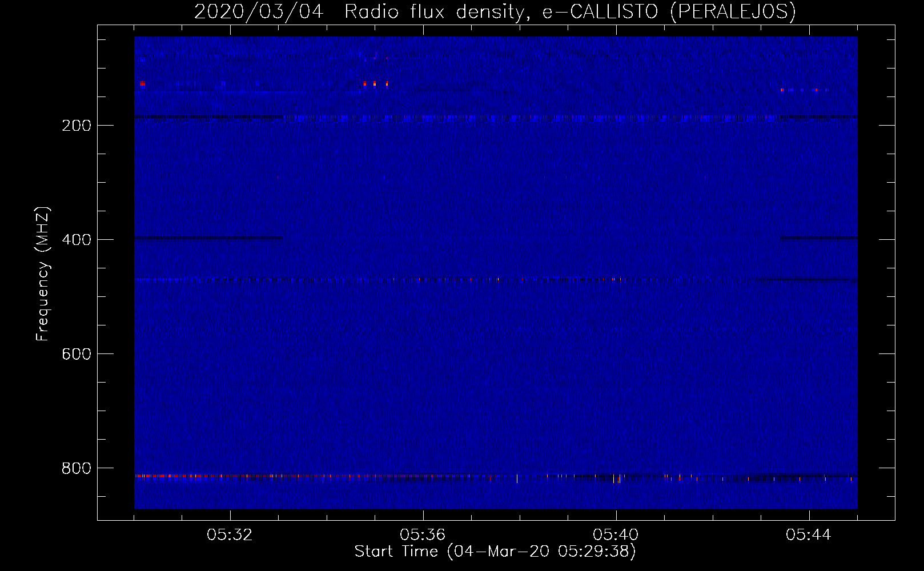
Task: Click the 400 frequency tick label
Action: tap(76, 240)
